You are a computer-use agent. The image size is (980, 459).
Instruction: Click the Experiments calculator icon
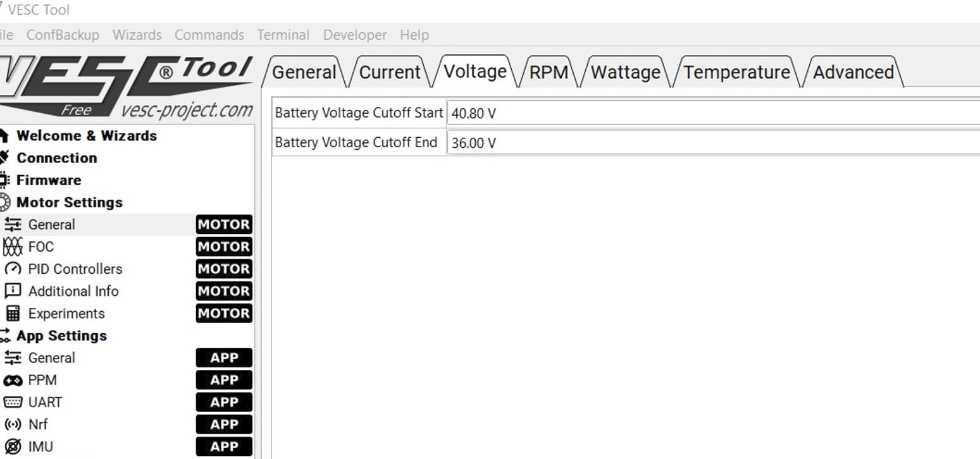pos(13,314)
